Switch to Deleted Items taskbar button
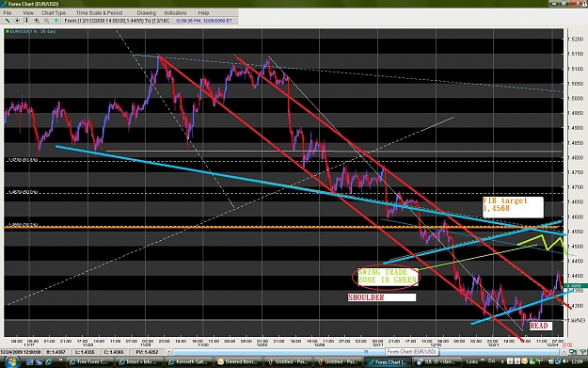This screenshot has height=368, width=588. [x=239, y=362]
